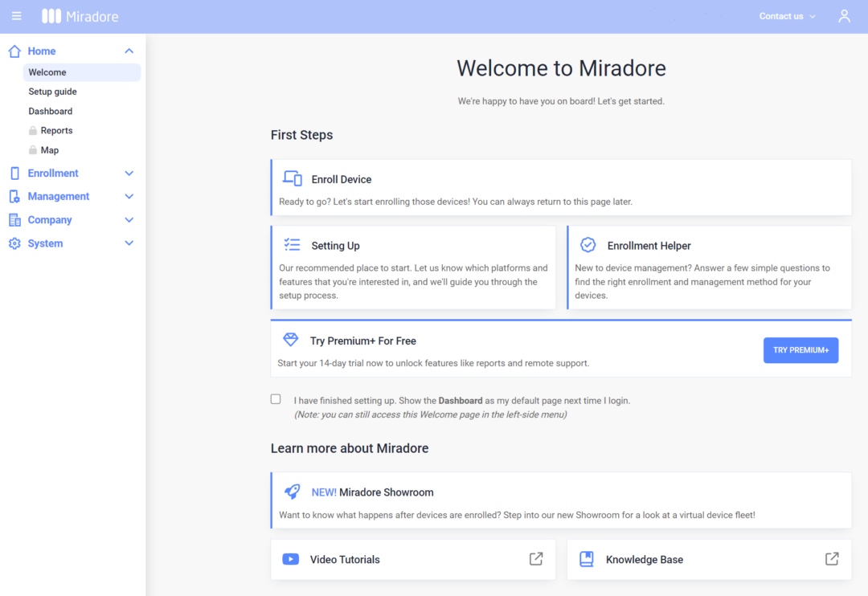Click the TRY PREMIUM+ button

coord(800,350)
